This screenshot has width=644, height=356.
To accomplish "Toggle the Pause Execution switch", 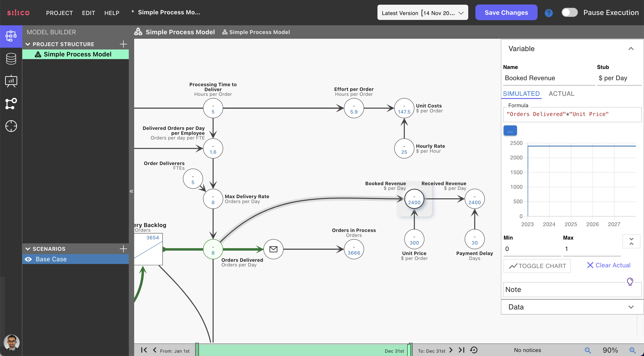I will pyautogui.click(x=569, y=13).
